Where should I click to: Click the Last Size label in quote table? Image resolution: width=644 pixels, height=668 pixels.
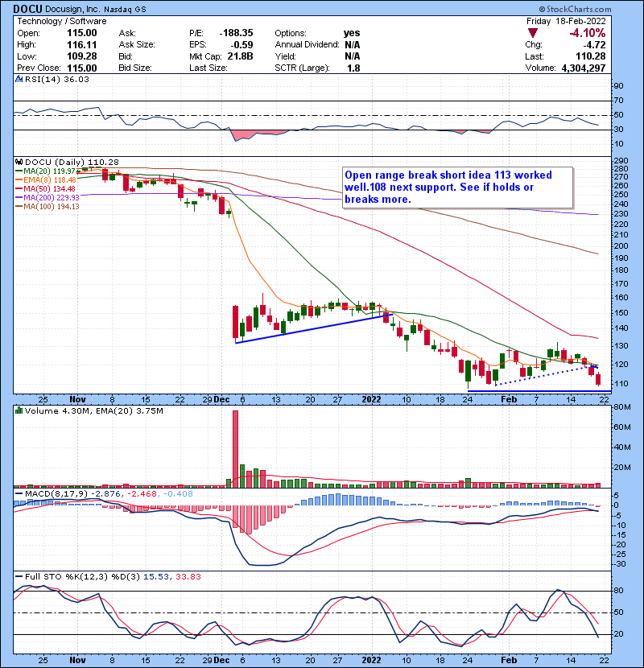pyautogui.click(x=208, y=68)
